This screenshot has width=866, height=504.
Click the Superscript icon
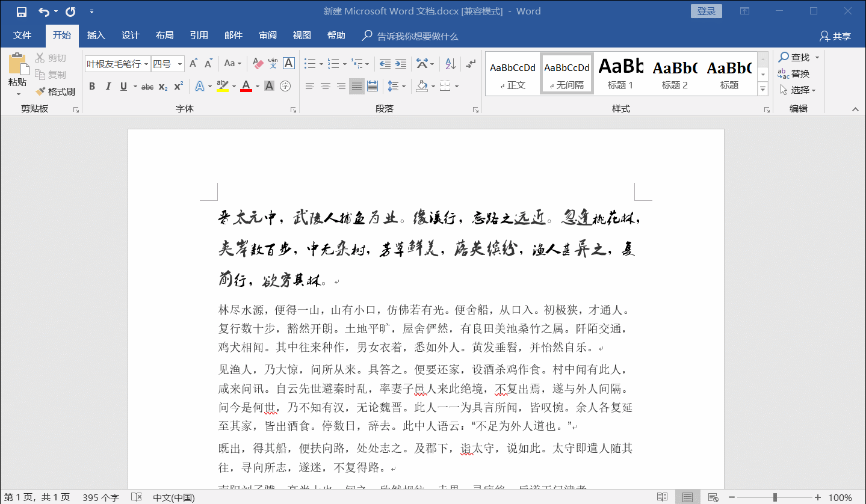coord(178,86)
